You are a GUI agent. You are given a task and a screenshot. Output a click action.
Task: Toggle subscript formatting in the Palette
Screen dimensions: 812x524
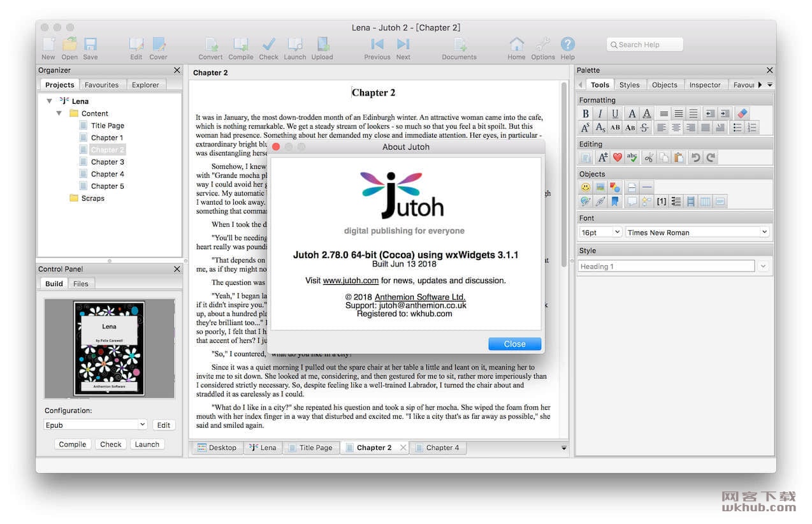point(600,127)
